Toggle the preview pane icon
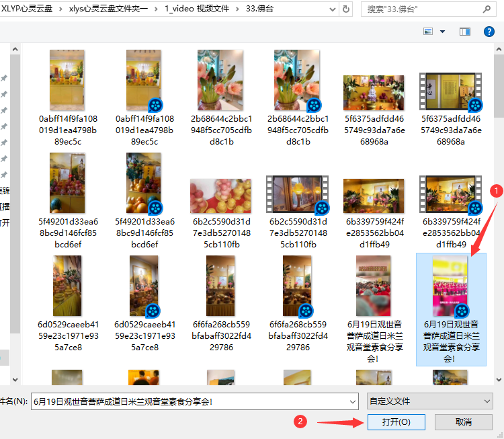504x439 pixels. tap(465, 32)
